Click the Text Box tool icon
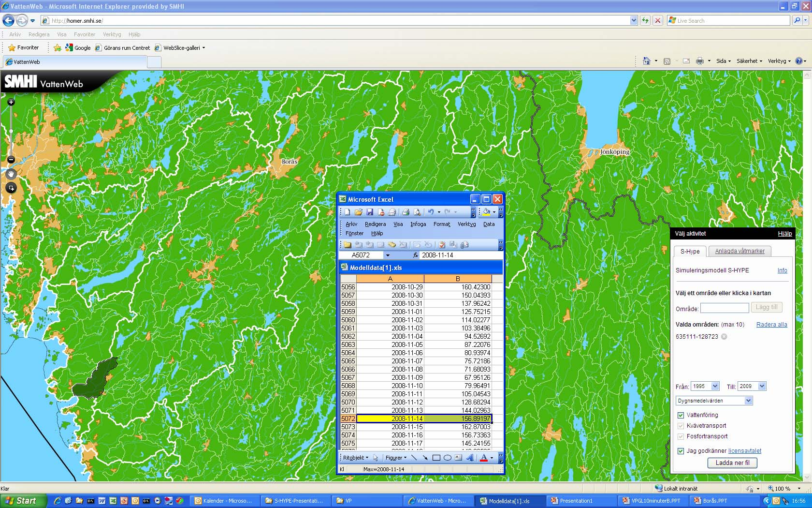812x508 pixels. pyautogui.click(x=458, y=458)
